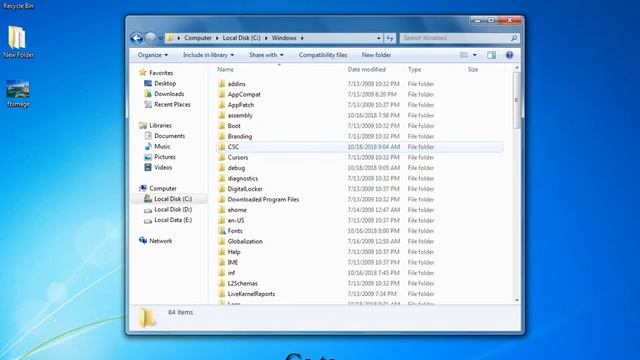The height and width of the screenshot is (360, 640).
Task: Open Desktop under Favorites
Action: click(x=165, y=83)
